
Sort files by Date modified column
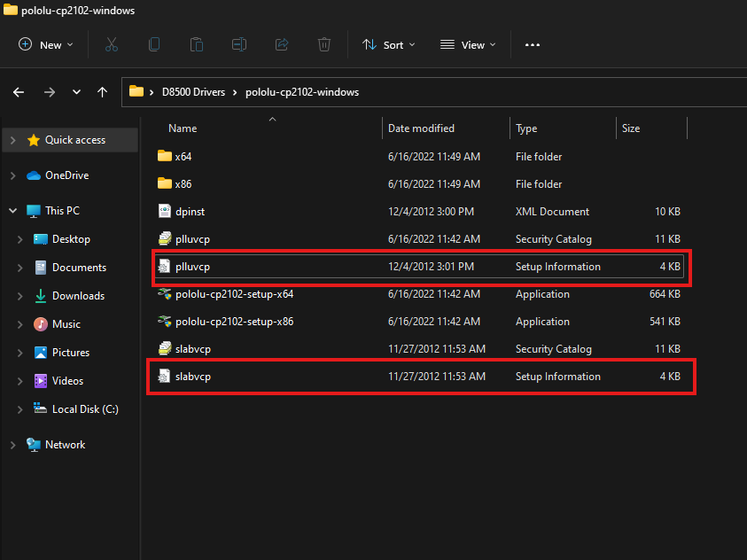click(x=422, y=128)
